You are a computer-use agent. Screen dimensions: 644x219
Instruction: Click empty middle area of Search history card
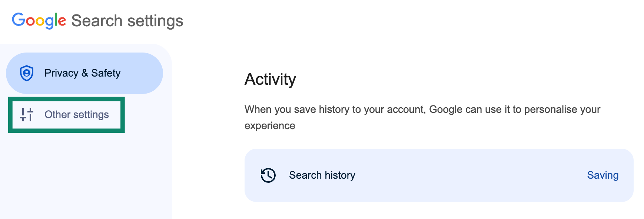pyautogui.click(x=471, y=175)
